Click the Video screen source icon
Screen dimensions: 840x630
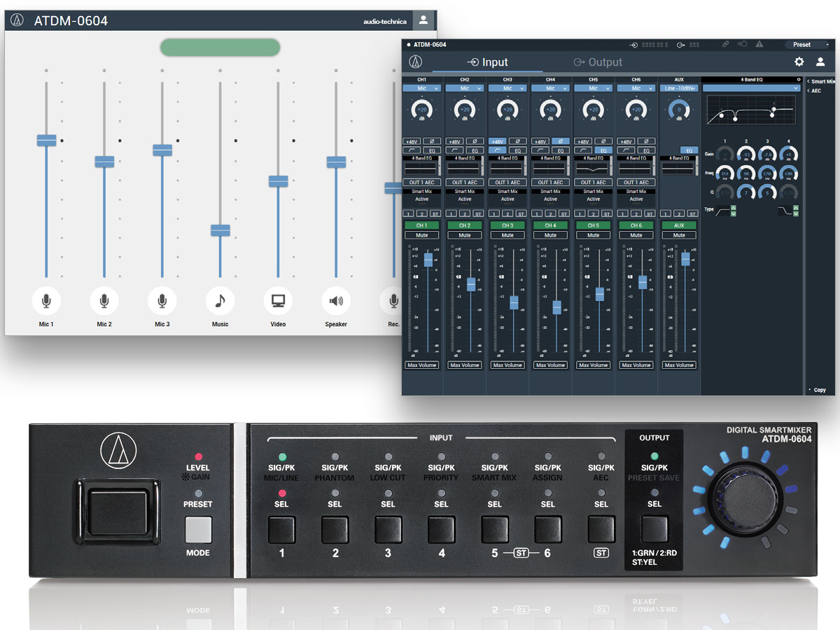click(278, 300)
